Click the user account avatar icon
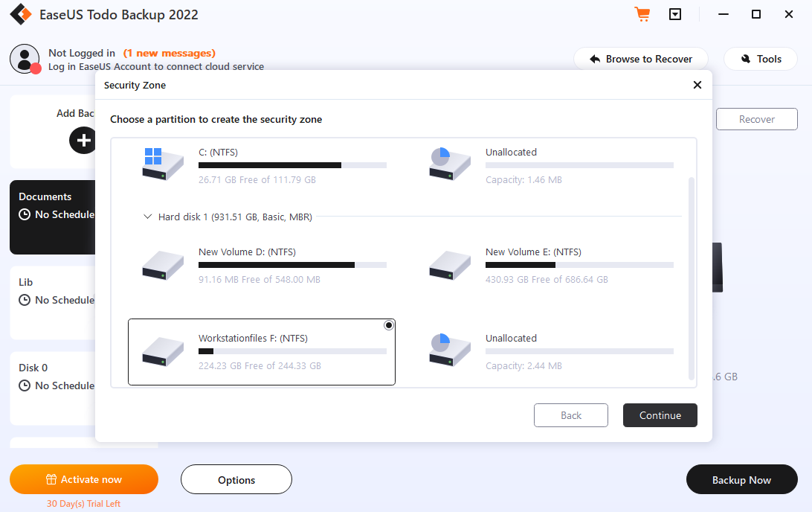The width and height of the screenshot is (812, 512). tap(25, 59)
